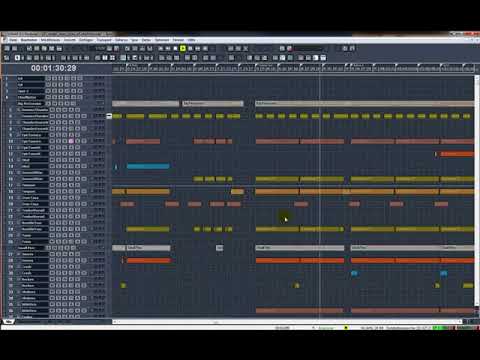Open the Fenster menu

(178, 40)
